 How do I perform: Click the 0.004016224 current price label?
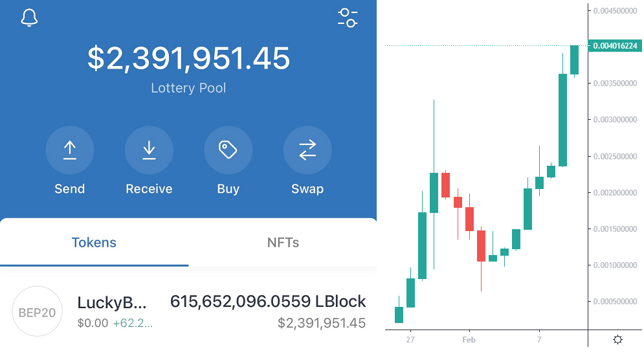tap(615, 45)
